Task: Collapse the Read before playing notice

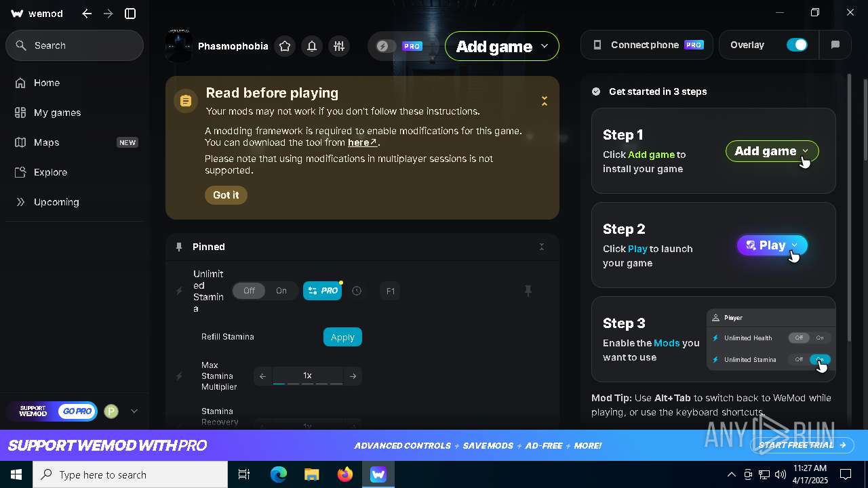Action: coord(544,101)
